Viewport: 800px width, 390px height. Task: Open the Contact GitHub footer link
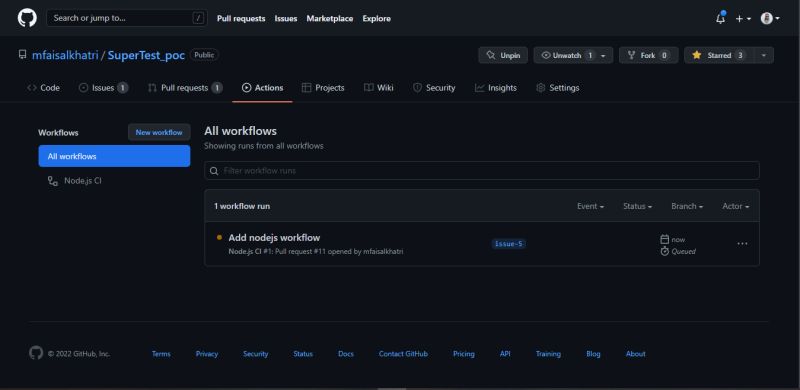(x=403, y=354)
